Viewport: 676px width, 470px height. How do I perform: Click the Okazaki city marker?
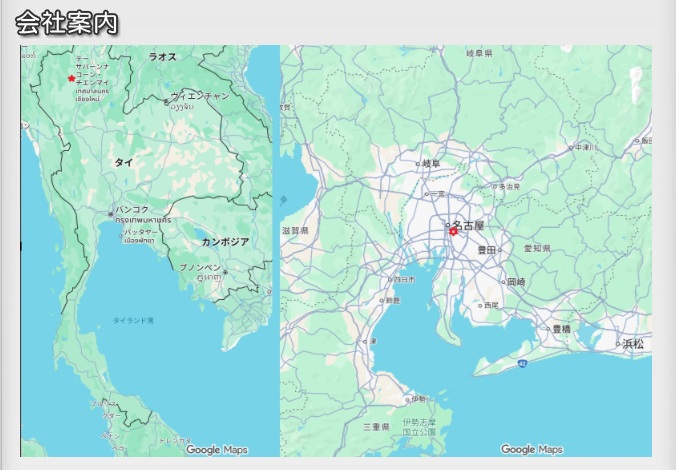(x=503, y=283)
